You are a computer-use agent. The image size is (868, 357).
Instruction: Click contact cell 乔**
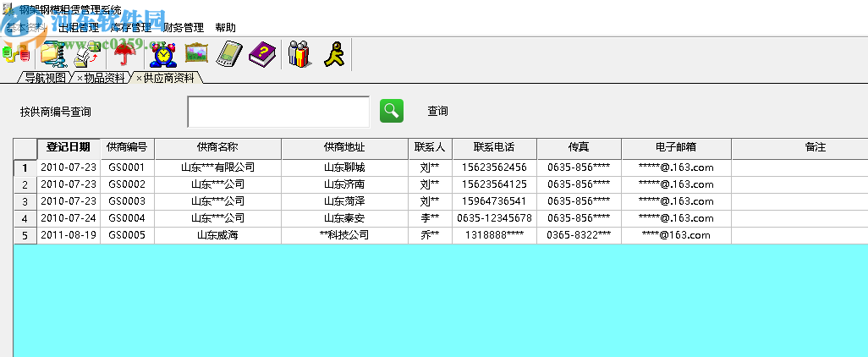click(430, 235)
